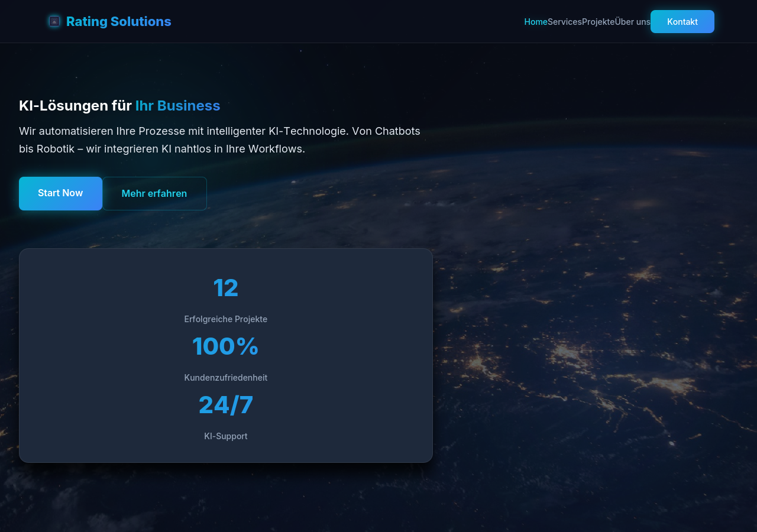Click the hero heading 'KI-Lösungen für Ihr Business'
The image size is (757, 532).
119,106
